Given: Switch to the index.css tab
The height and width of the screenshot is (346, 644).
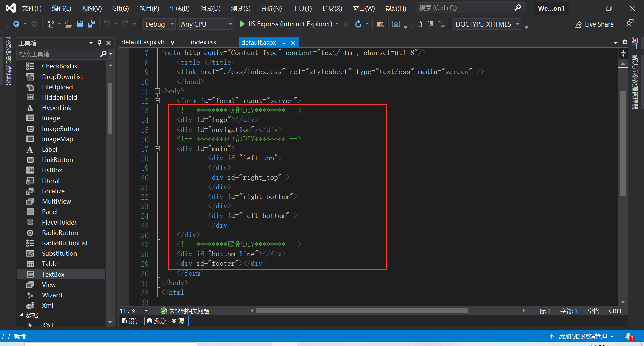Looking at the screenshot, I should pos(203,42).
